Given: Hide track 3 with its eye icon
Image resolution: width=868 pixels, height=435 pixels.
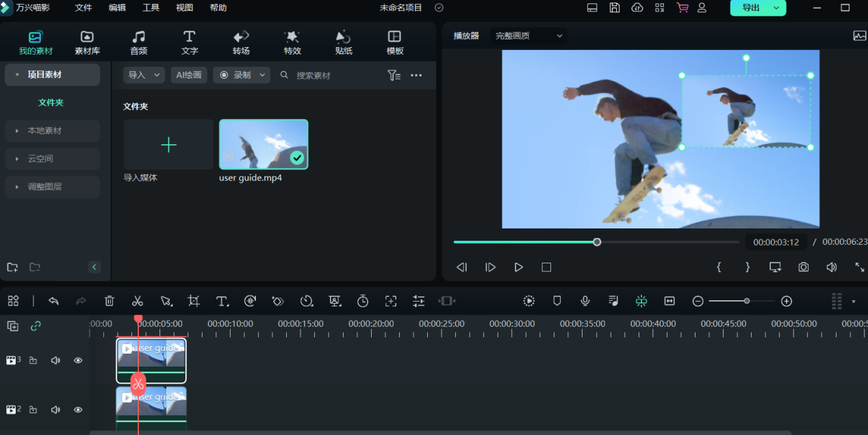Looking at the screenshot, I should pos(78,360).
